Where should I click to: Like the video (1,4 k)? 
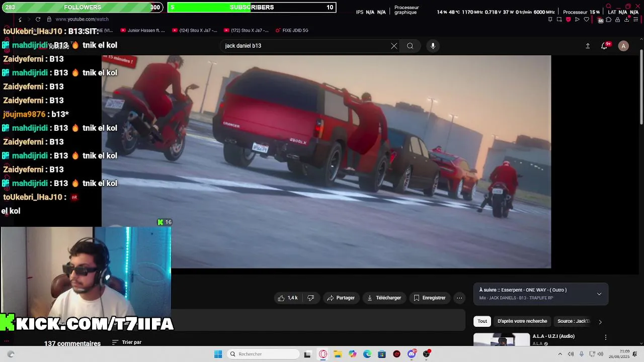tap(288, 298)
